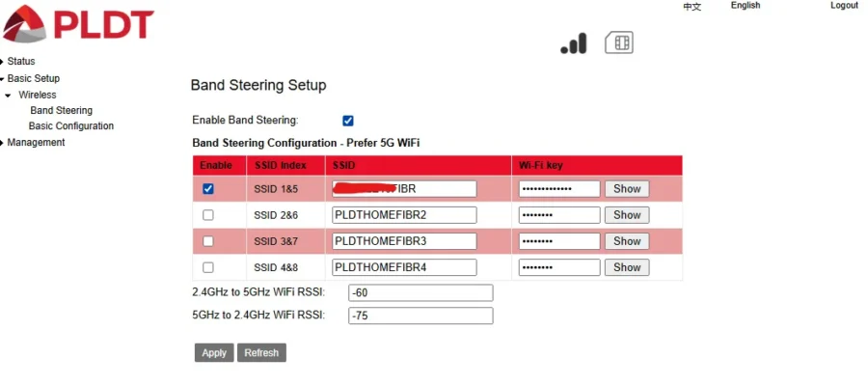This screenshot has width=868, height=385.
Task: Switch language to English
Action: click(746, 6)
